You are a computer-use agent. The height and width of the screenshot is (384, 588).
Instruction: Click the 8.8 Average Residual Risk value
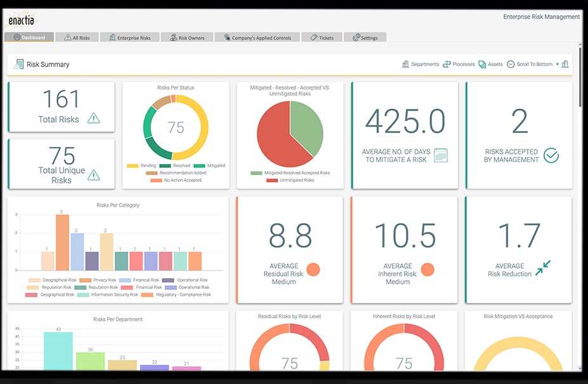tap(291, 236)
